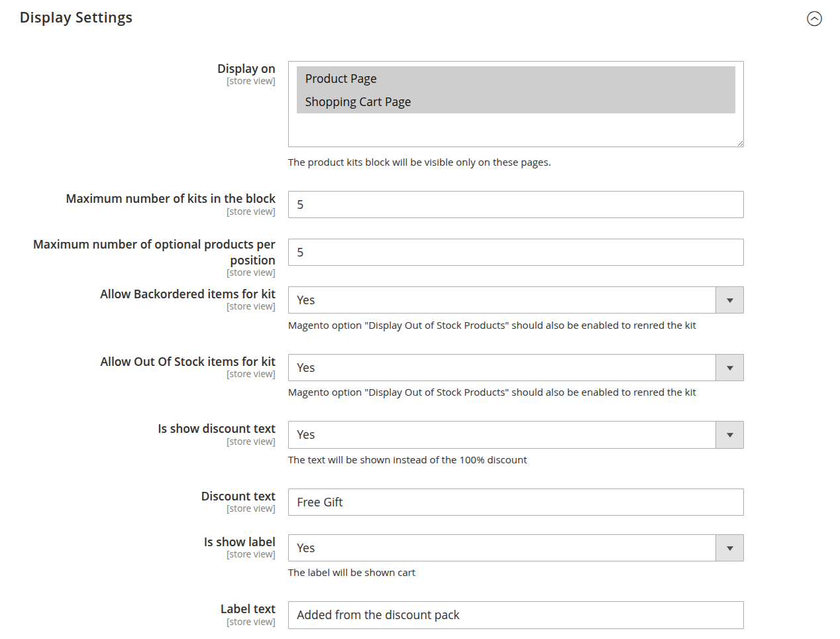Screen dimensions: 840x639
Task: Open the Is show discount text dropdown arrow
Action: pyautogui.click(x=729, y=435)
